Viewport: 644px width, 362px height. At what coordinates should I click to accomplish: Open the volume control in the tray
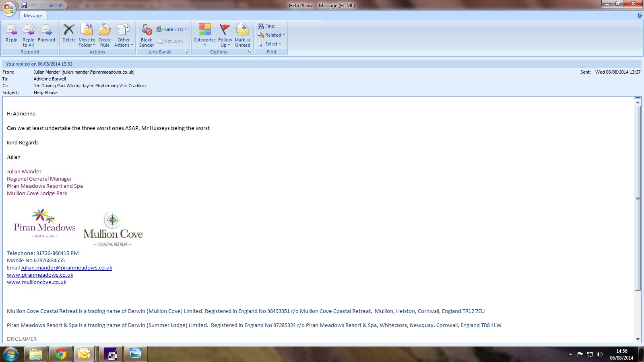600,354
